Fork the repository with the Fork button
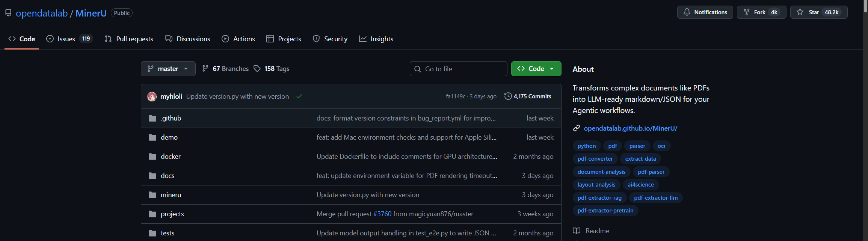Screen dimensions: 868x241 point(761,12)
